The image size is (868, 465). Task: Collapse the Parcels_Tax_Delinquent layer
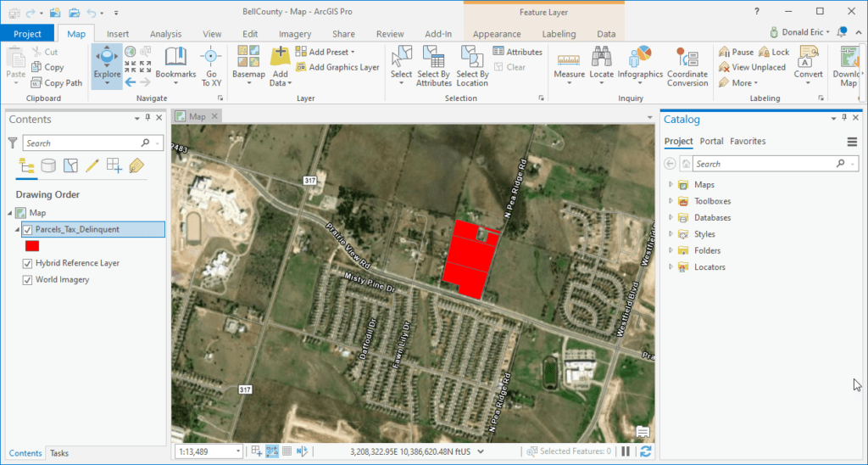[x=18, y=229]
